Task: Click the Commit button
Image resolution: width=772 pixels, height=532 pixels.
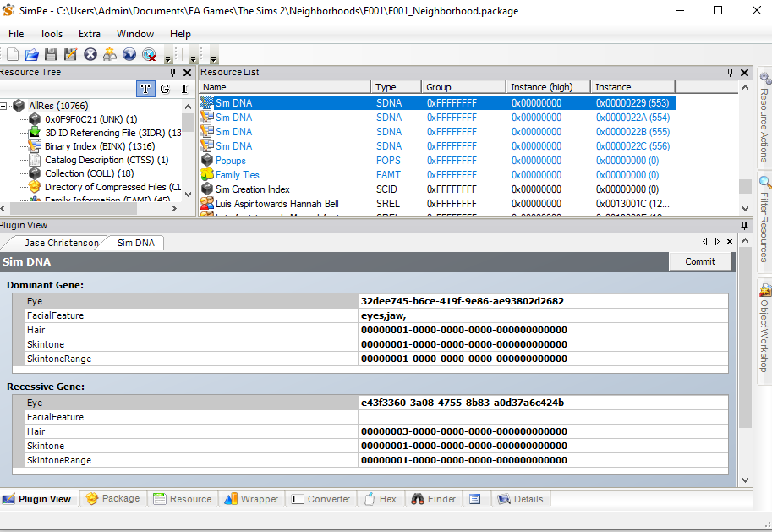Action: click(x=699, y=261)
